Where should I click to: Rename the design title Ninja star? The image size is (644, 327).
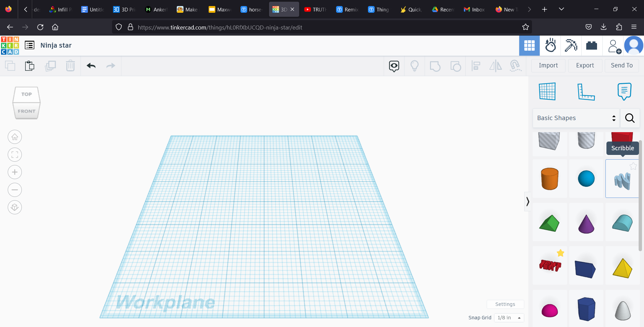[x=56, y=45]
